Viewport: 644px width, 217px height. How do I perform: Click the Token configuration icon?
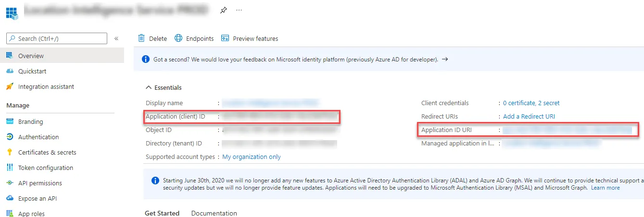coord(10,168)
